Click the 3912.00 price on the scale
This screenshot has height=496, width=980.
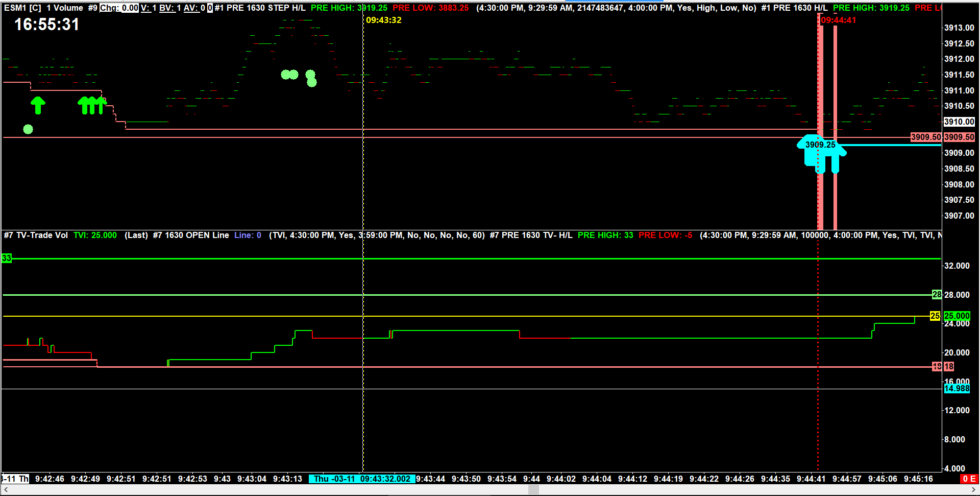pyautogui.click(x=959, y=59)
